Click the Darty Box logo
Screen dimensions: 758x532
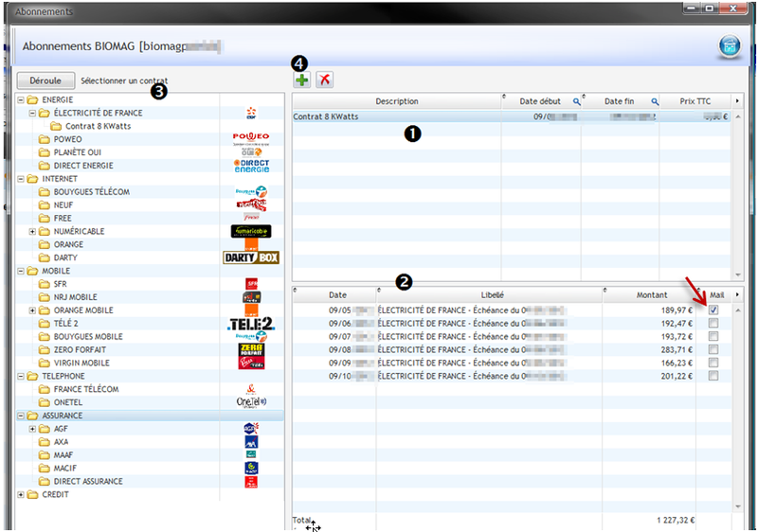click(251, 257)
